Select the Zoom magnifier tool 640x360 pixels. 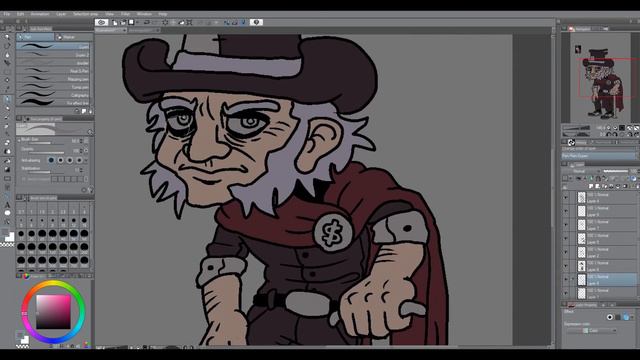[x=7, y=37]
